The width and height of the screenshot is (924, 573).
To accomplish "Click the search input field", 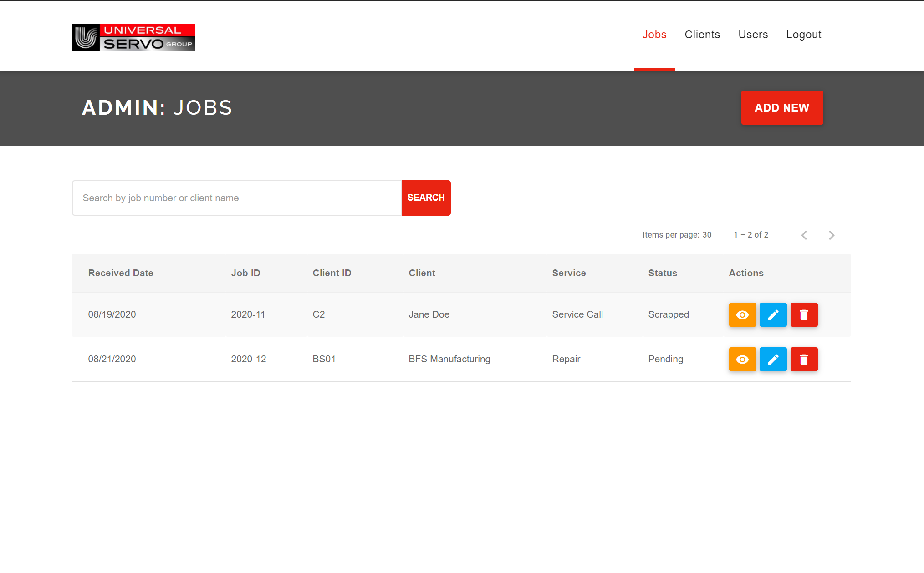I will [x=237, y=198].
